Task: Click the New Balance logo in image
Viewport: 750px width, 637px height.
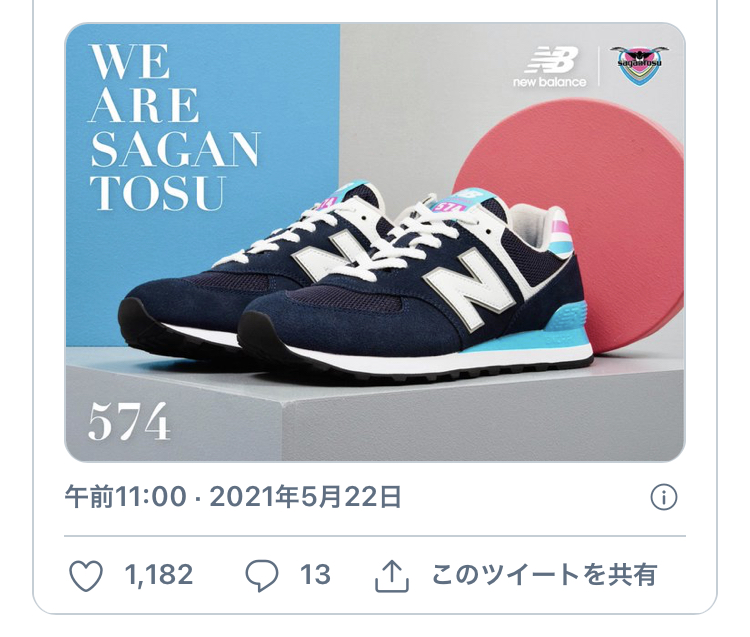Action: coord(549,66)
